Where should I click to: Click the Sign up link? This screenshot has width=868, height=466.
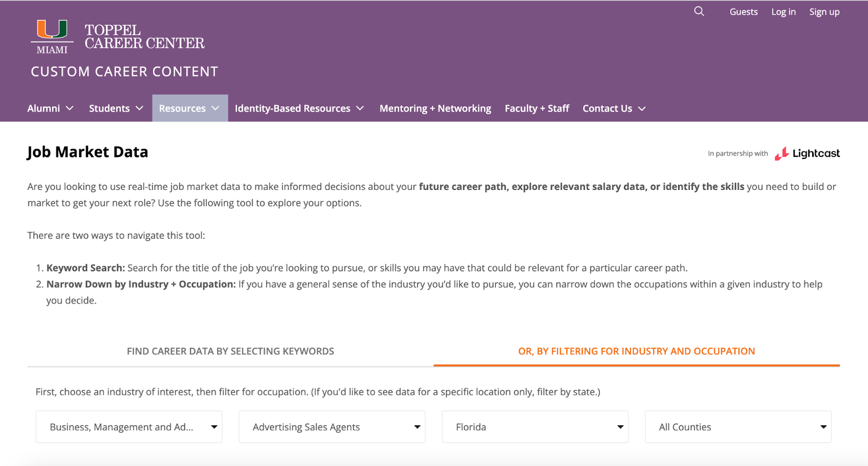(x=824, y=12)
